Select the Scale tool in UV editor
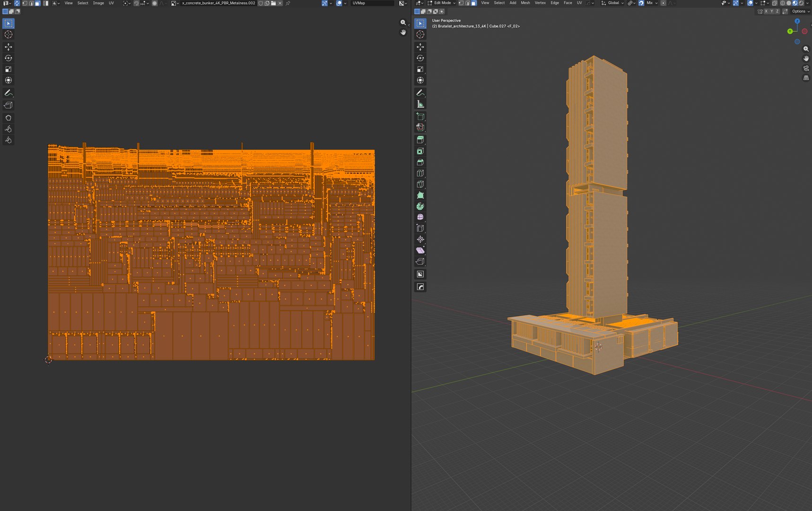Screen dimensions: 812x511 tap(9, 69)
